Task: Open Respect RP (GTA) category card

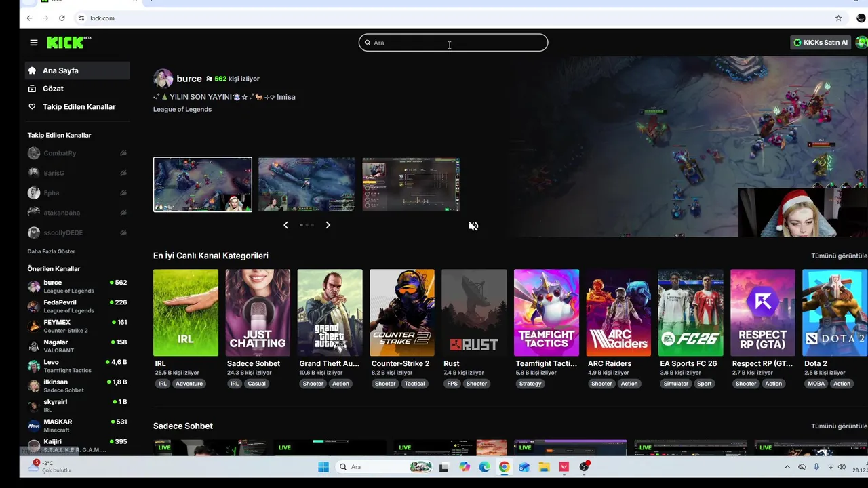Action: [763, 312]
